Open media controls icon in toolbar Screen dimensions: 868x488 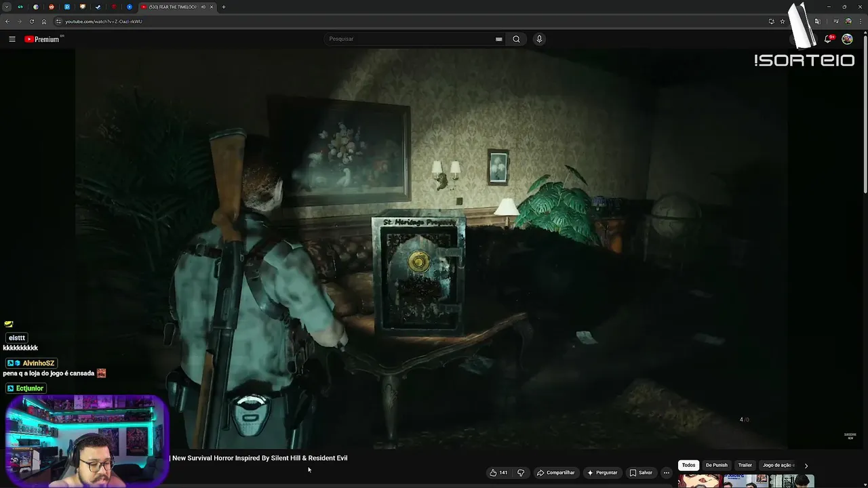836,21
